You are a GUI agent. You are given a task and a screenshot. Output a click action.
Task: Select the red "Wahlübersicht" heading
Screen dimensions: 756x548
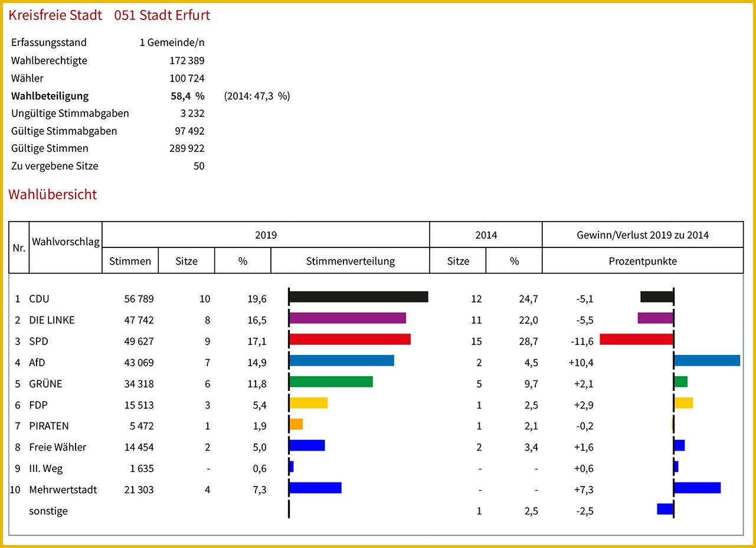[x=53, y=194]
